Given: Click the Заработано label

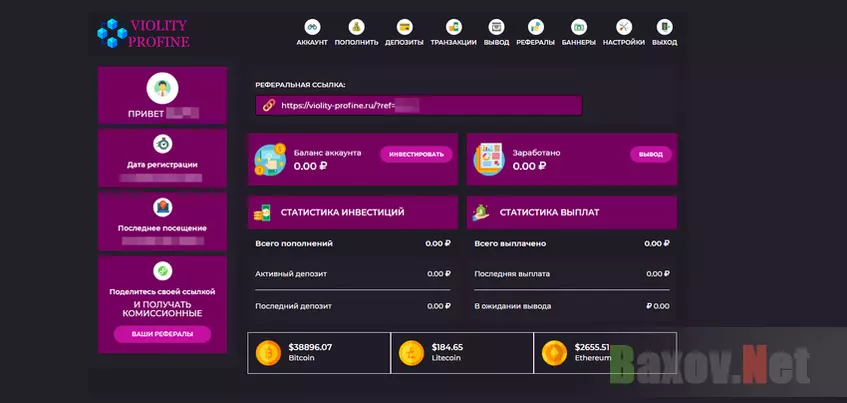Looking at the screenshot, I should point(536,153).
